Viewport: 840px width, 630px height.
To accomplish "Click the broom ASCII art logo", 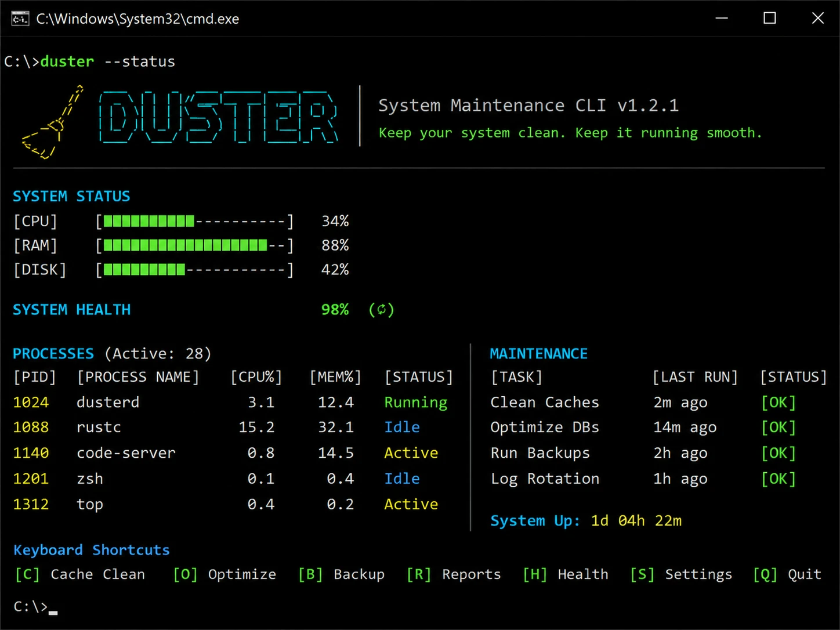I will pyautogui.click(x=52, y=122).
